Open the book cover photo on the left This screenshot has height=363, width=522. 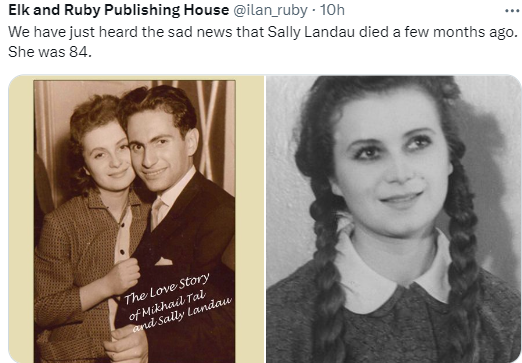pyautogui.click(x=136, y=219)
